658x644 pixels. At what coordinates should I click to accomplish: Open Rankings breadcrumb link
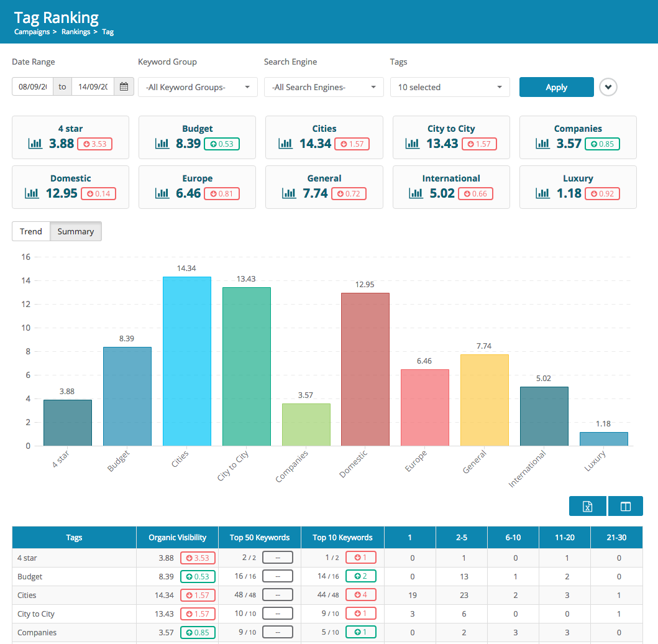[76, 32]
